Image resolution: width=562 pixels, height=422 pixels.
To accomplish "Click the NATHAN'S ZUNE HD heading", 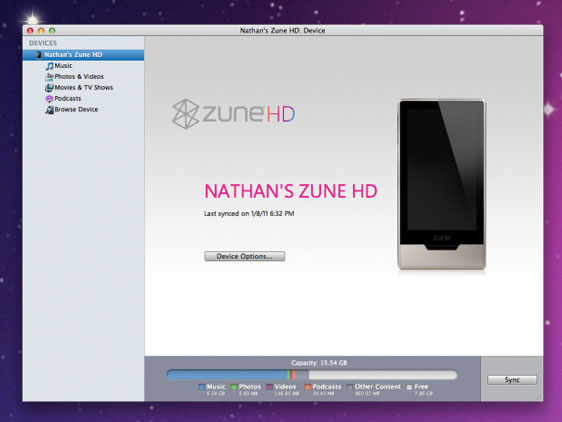I will click(x=291, y=191).
